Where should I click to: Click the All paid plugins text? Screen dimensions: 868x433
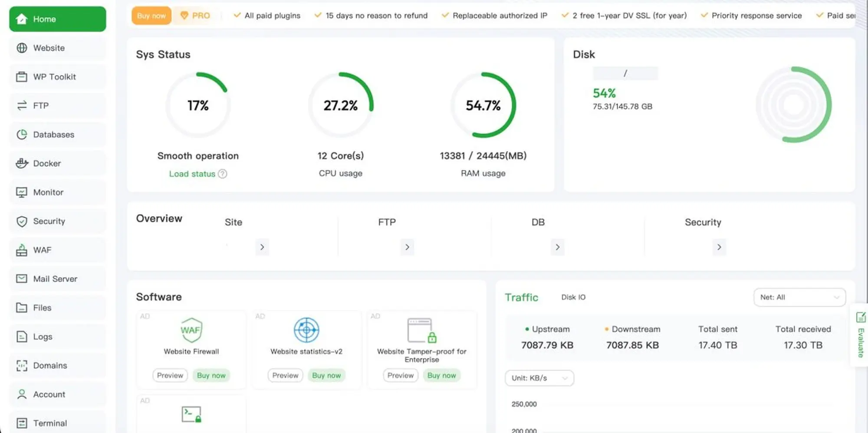272,16
